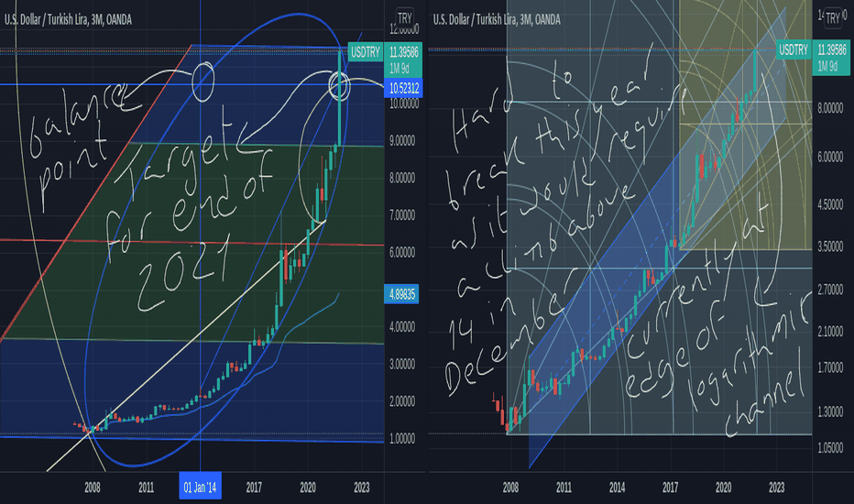Click the 1.00000 price axis label
Viewport: 854px width, 504px height.
tap(402, 439)
